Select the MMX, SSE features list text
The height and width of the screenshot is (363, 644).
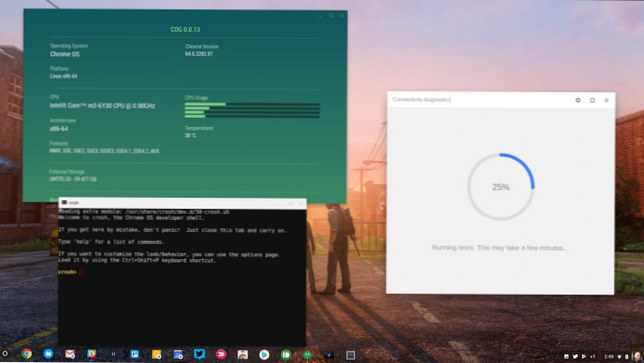click(104, 151)
